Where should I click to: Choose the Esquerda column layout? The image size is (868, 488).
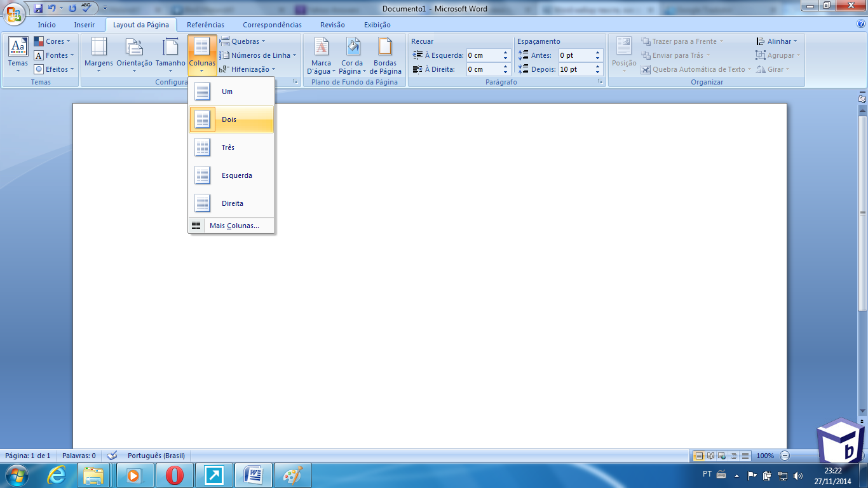[x=231, y=175]
